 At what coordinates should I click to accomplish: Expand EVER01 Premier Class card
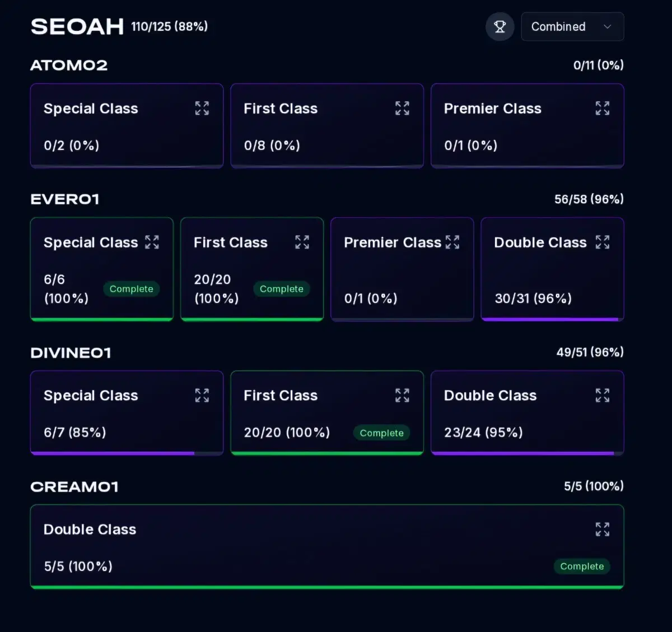(452, 242)
